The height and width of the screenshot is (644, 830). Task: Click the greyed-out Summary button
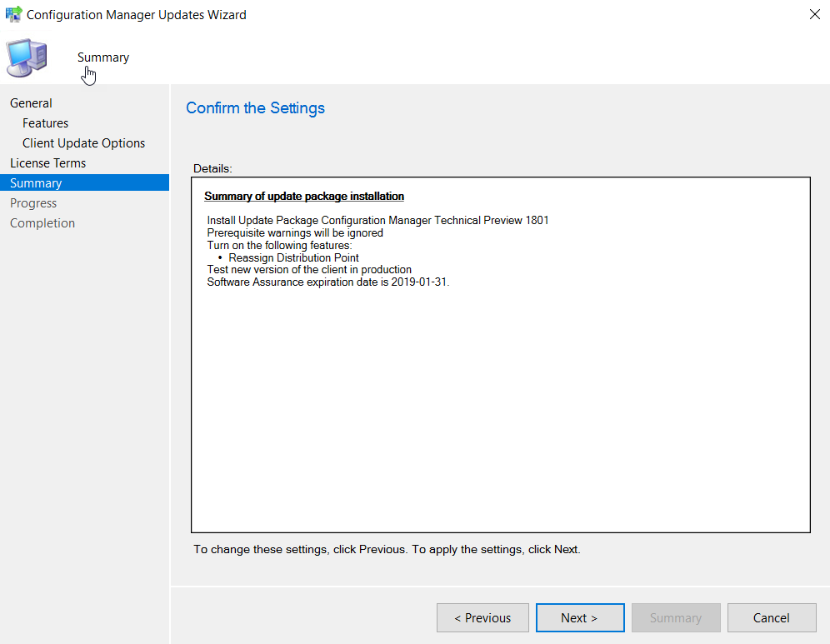(x=676, y=617)
